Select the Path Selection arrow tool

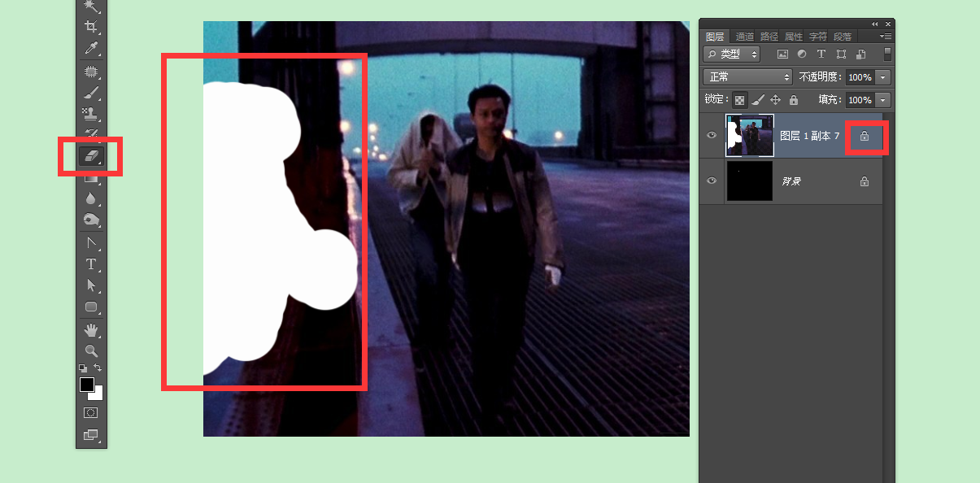[x=91, y=285]
